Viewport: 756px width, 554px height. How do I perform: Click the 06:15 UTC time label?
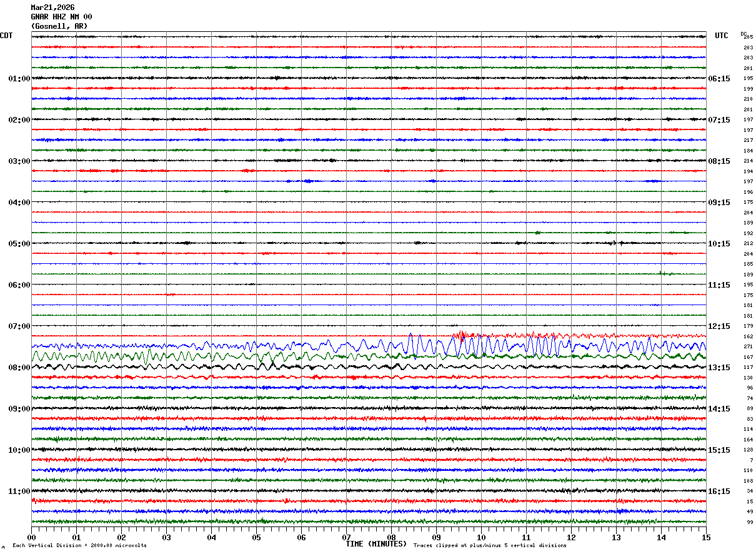(720, 79)
